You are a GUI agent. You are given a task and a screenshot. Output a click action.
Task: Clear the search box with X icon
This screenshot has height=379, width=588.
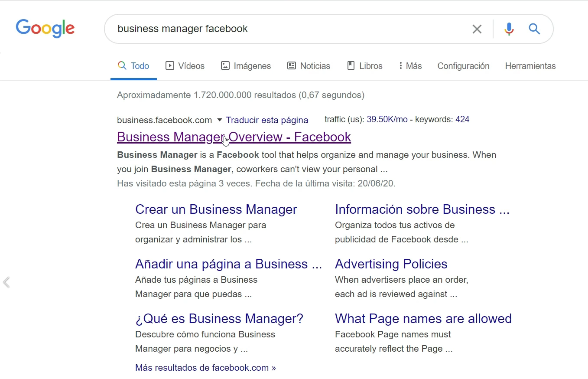point(477,29)
